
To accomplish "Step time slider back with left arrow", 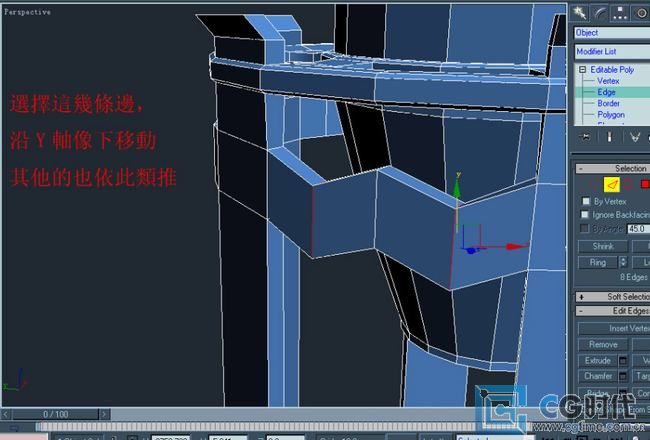I will tap(5, 414).
